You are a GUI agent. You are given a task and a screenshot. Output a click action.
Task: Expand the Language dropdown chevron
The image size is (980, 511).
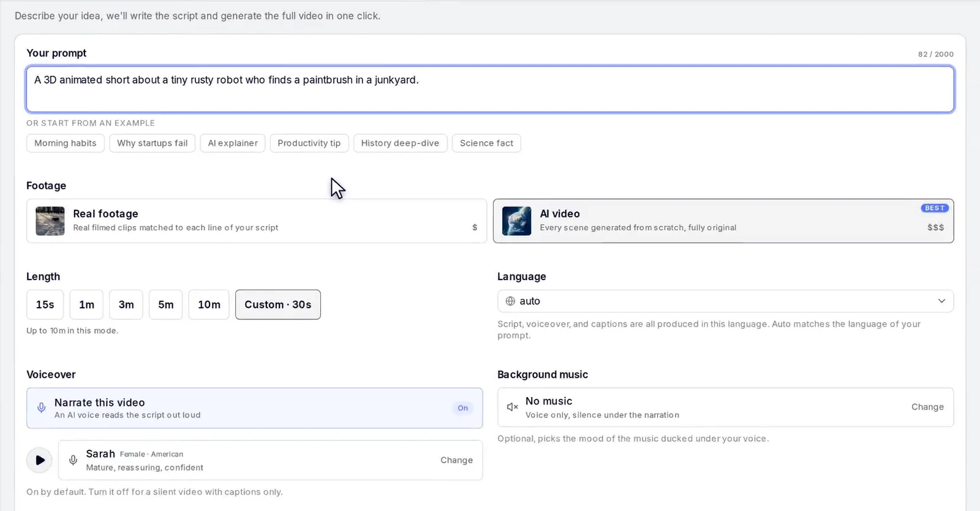(941, 301)
